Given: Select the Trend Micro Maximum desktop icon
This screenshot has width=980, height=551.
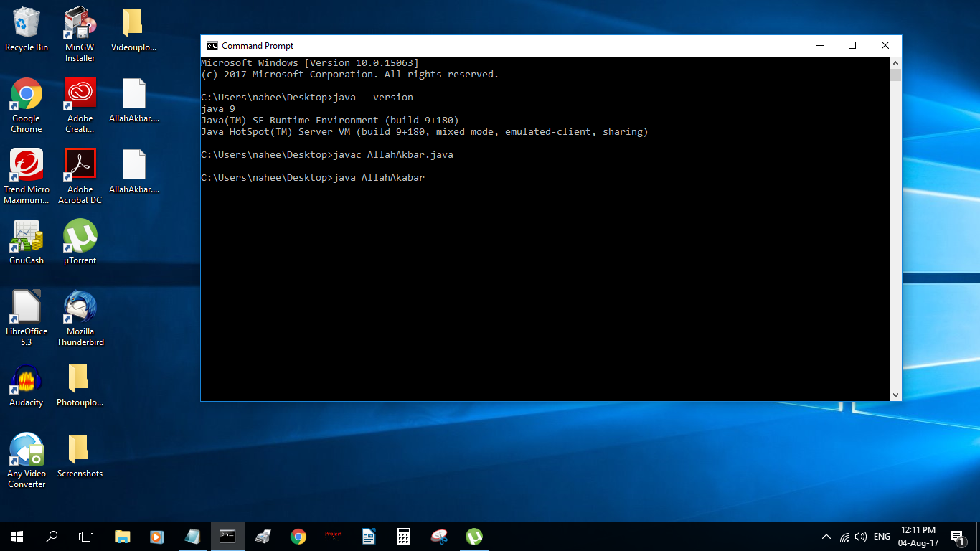Looking at the screenshot, I should (27, 176).
